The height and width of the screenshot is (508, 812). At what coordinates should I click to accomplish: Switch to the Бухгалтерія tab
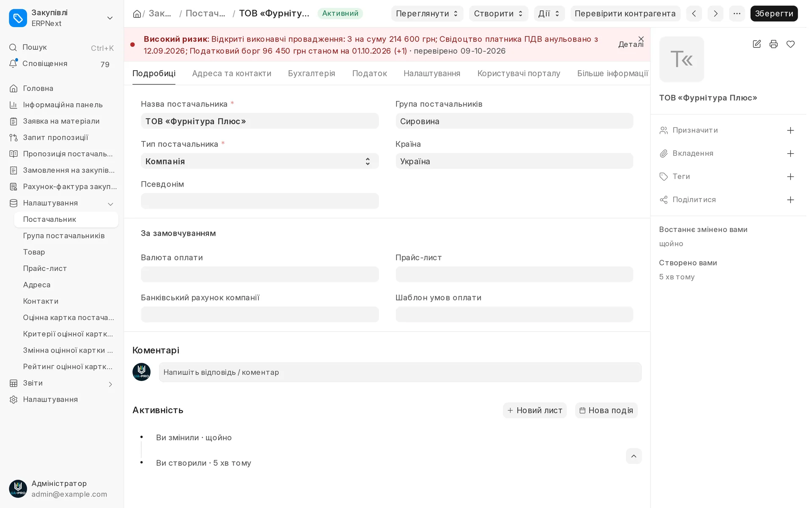click(x=312, y=73)
